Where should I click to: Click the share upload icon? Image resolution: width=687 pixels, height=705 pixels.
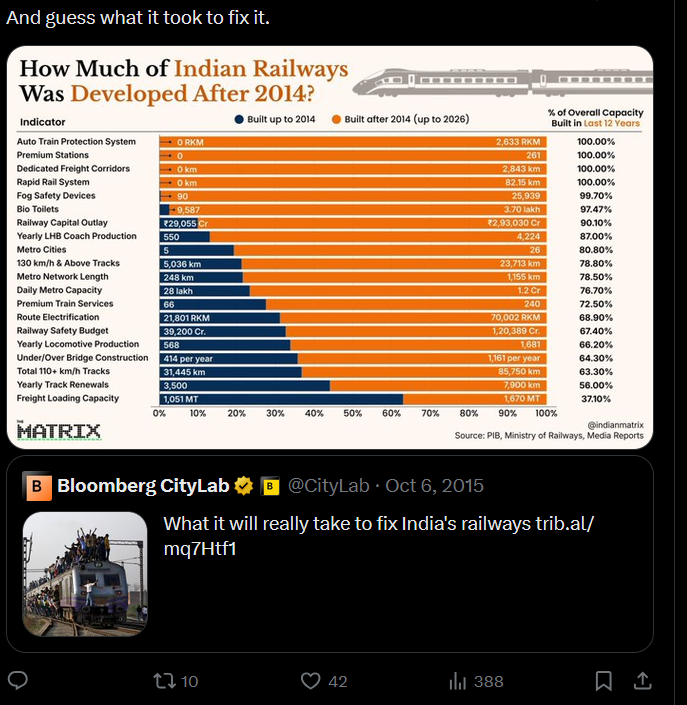[642, 681]
